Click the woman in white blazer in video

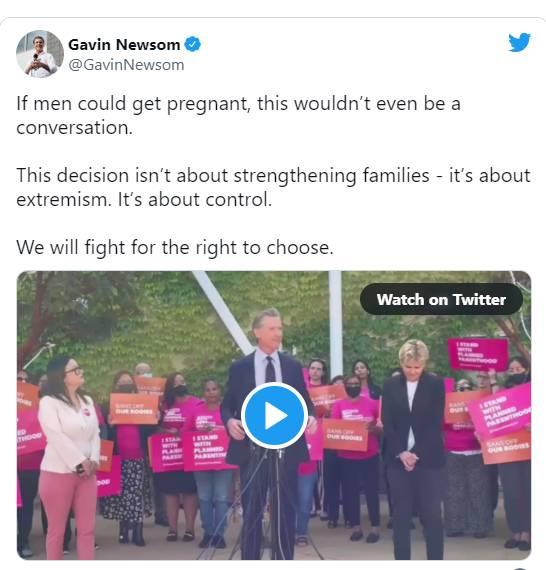[68, 458]
